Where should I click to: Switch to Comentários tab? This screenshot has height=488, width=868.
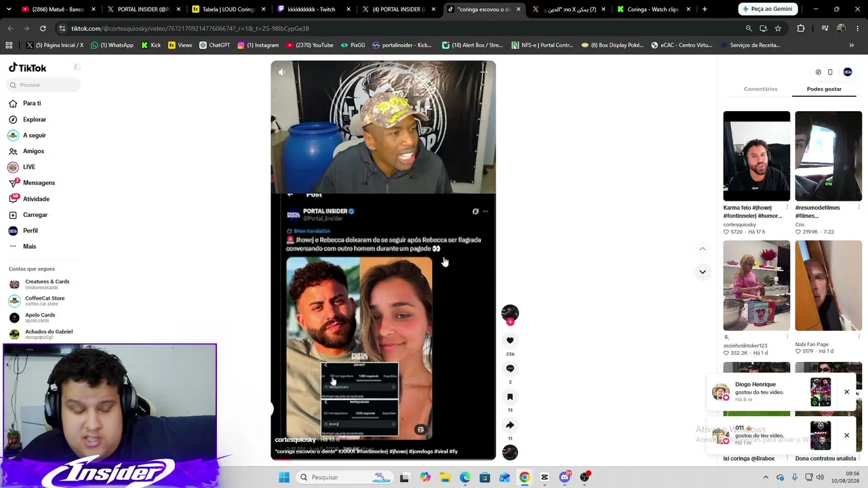click(x=760, y=89)
